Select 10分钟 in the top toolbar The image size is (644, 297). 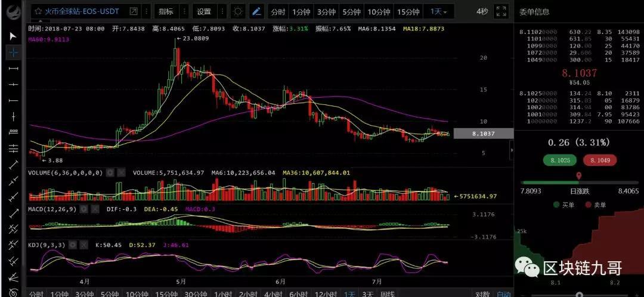click(x=378, y=12)
